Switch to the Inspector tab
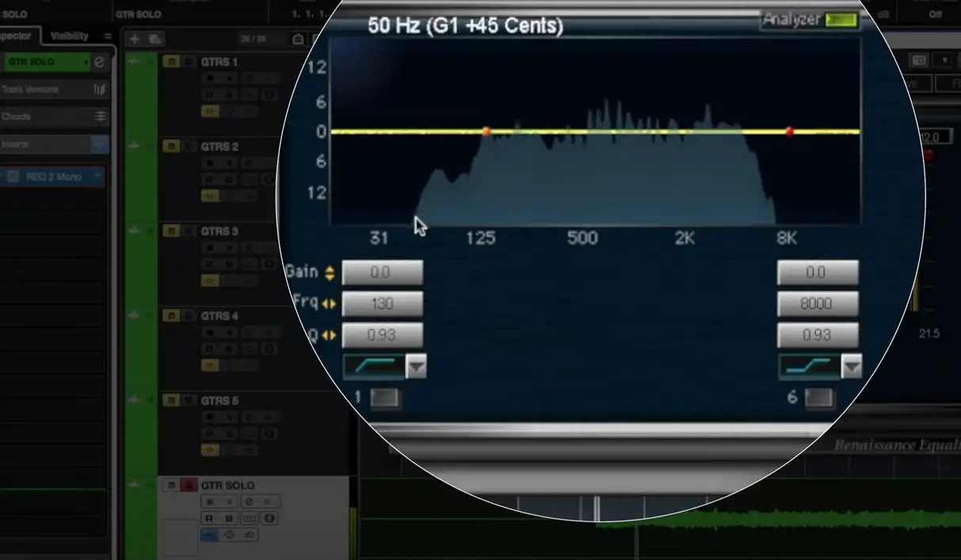The width and height of the screenshot is (961, 560). 16,35
